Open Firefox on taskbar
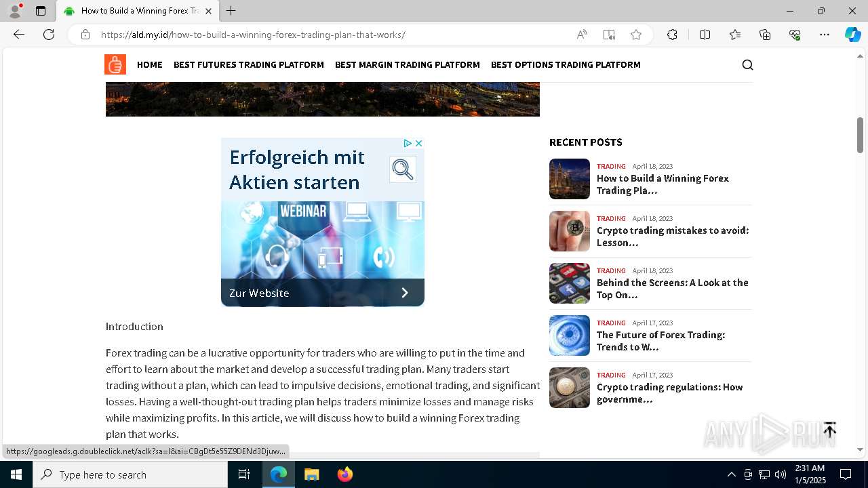Image resolution: width=868 pixels, height=488 pixels. pyautogui.click(x=345, y=474)
